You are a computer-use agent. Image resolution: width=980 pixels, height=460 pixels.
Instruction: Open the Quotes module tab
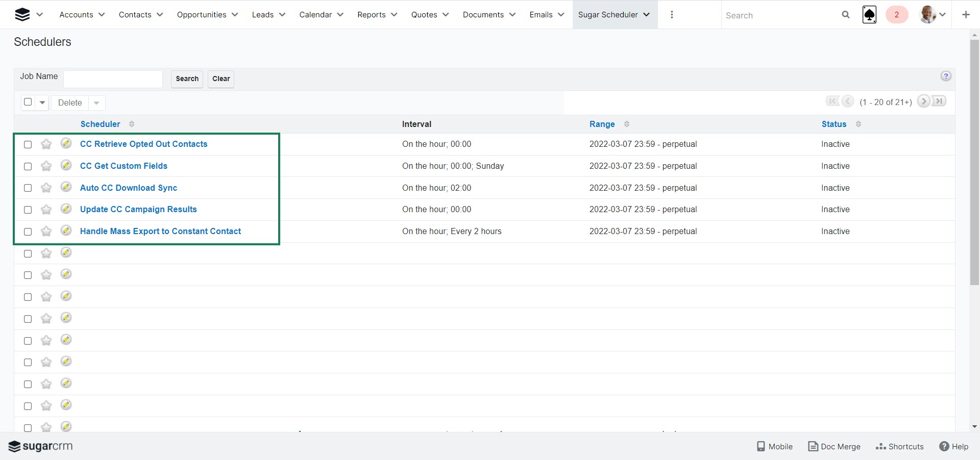(x=424, y=15)
